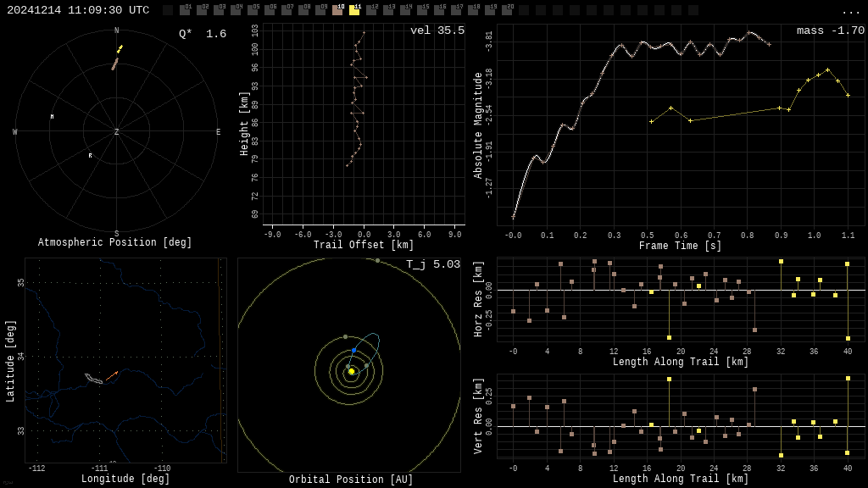Select station square 09 in top bar

(320, 10)
